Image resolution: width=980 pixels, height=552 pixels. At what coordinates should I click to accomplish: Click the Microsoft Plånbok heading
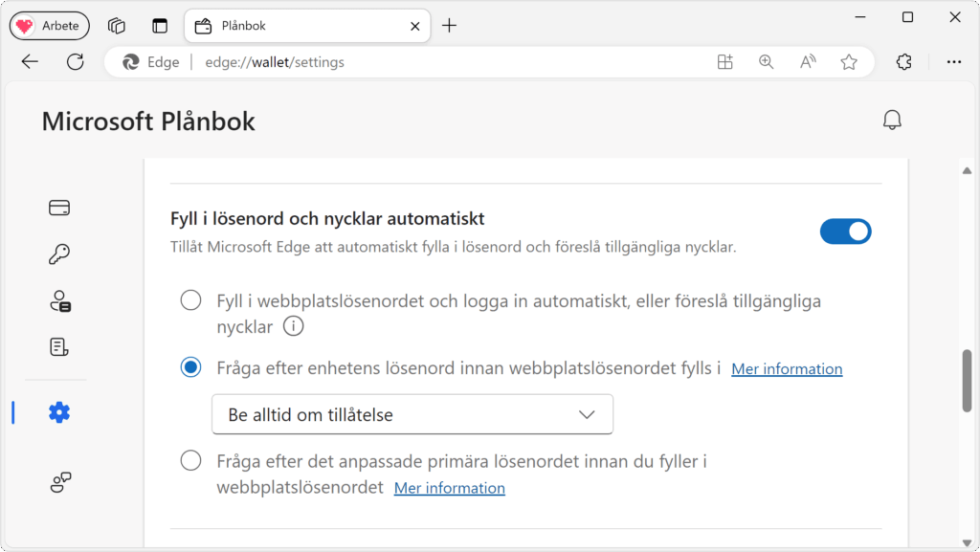(148, 121)
